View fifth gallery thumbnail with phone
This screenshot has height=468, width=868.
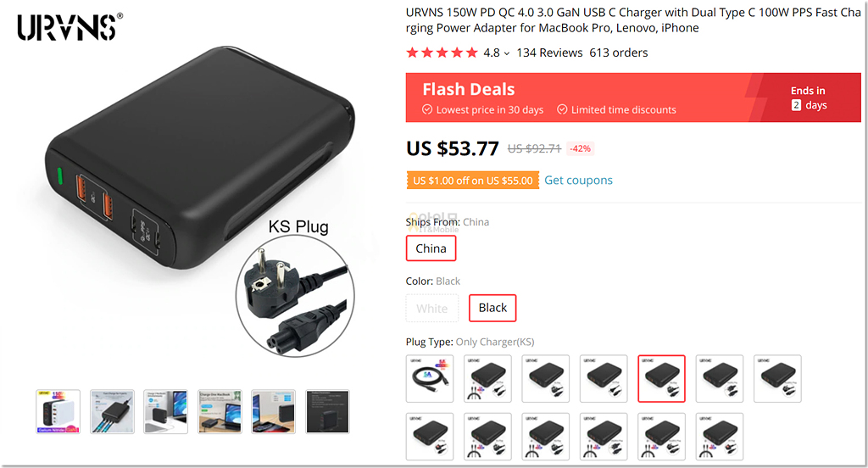coord(274,411)
